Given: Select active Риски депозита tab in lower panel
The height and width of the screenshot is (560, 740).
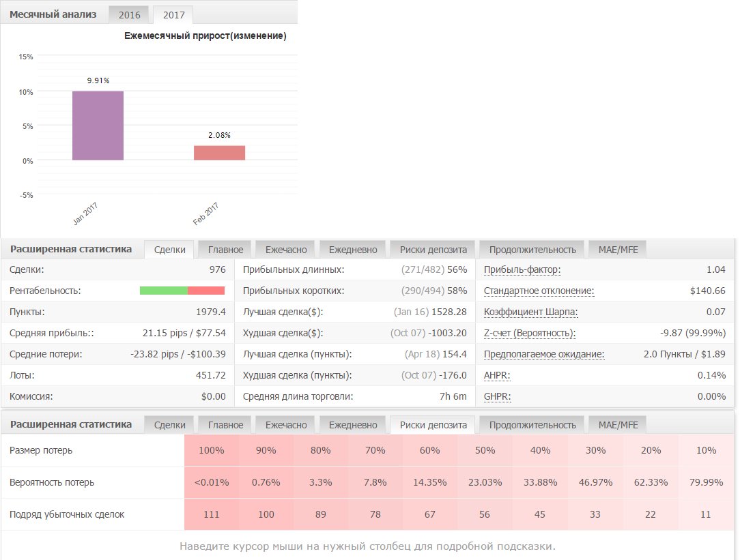Looking at the screenshot, I should click(433, 425).
